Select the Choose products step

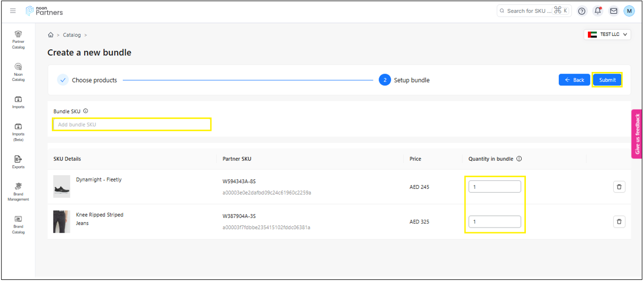[88, 80]
